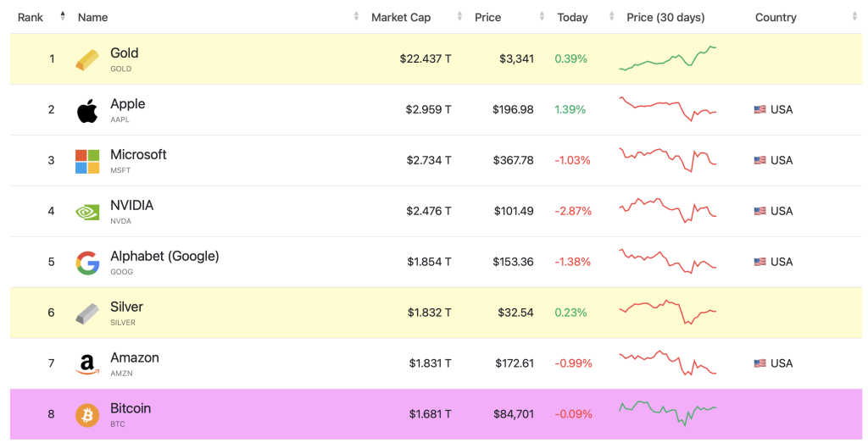Click Gold's $22.437 T market cap
This screenshot has width=868, height=443.
tap(426, 58)
